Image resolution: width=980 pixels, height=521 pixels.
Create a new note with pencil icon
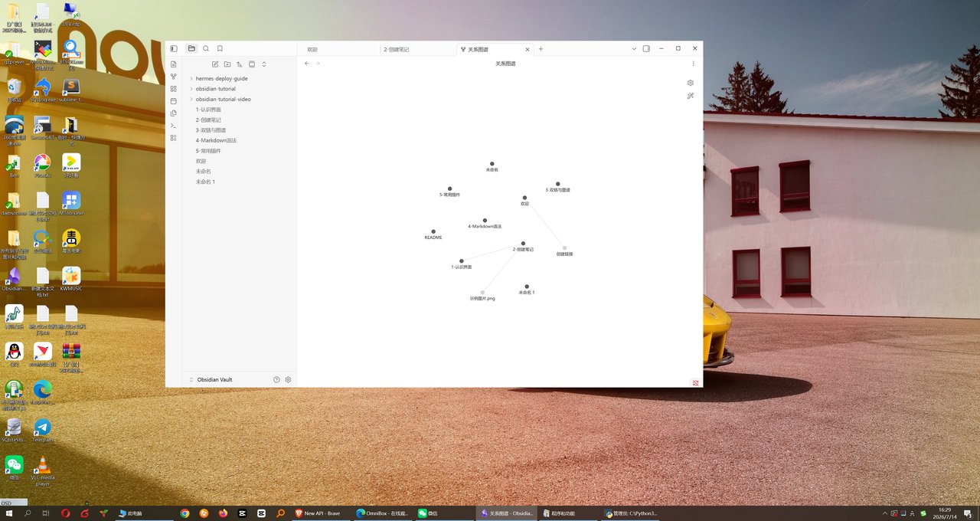tap(215, 64)
